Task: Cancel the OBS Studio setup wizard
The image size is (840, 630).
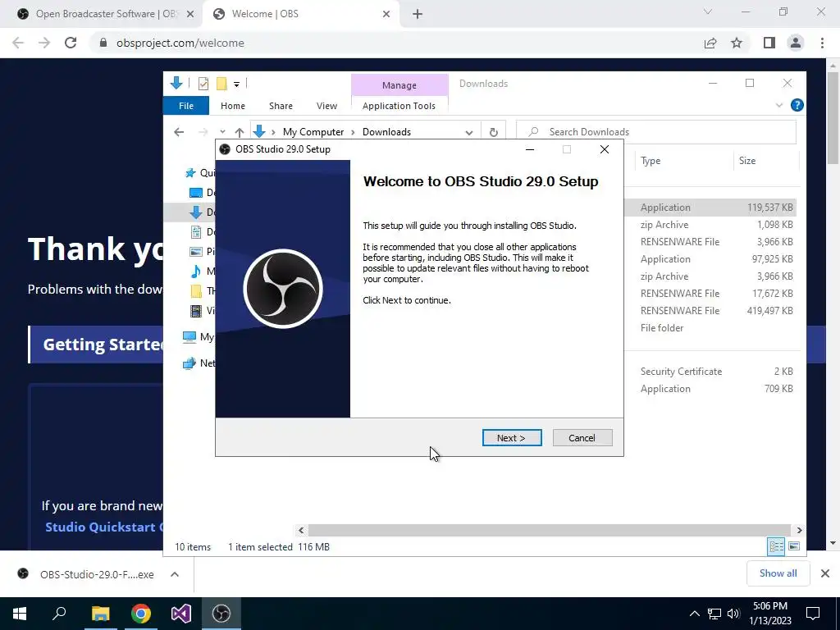Action: (582, 438)
